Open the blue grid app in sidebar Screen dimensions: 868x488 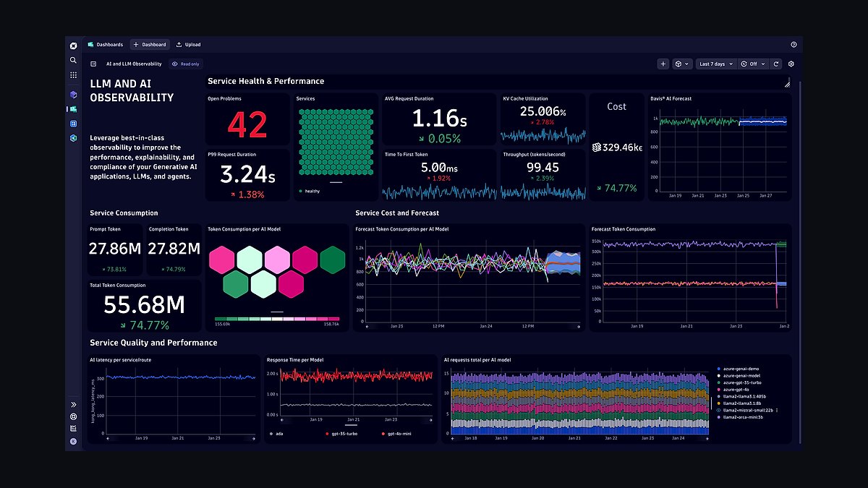tap(73, 124)
